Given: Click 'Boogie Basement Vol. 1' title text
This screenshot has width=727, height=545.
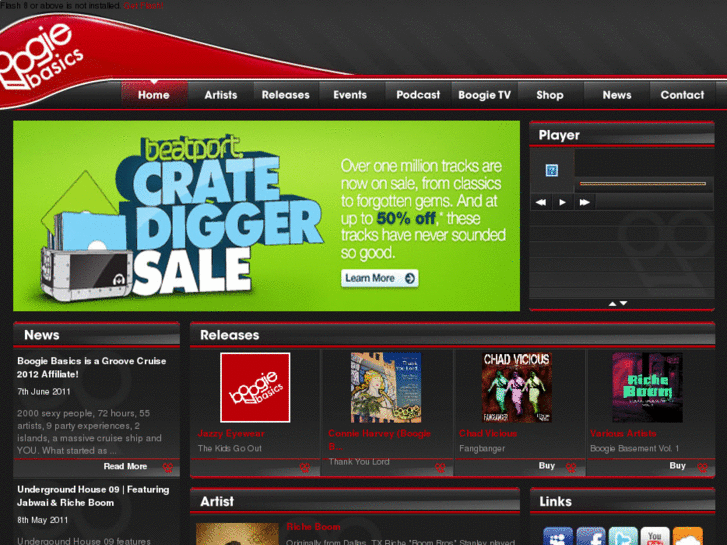Looking at the screenshot, I should [x=634, y=449].
